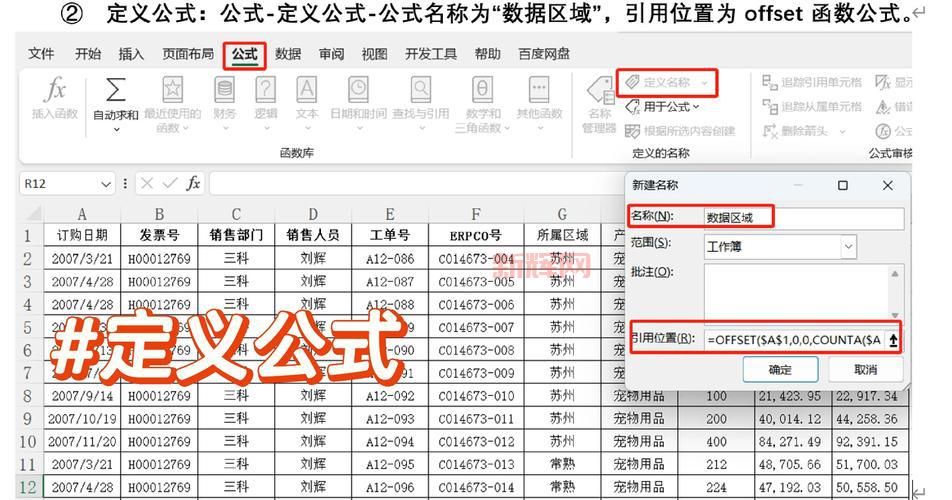Select row 12 header
The width and height of the screenshot is (952, 500).
(x=28, y=487)
